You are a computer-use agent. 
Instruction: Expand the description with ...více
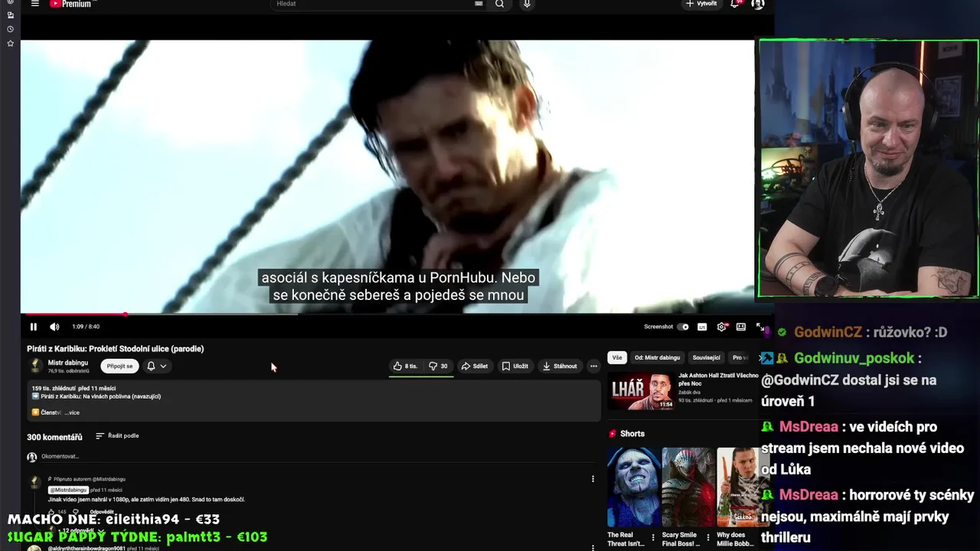pos(72,412)
